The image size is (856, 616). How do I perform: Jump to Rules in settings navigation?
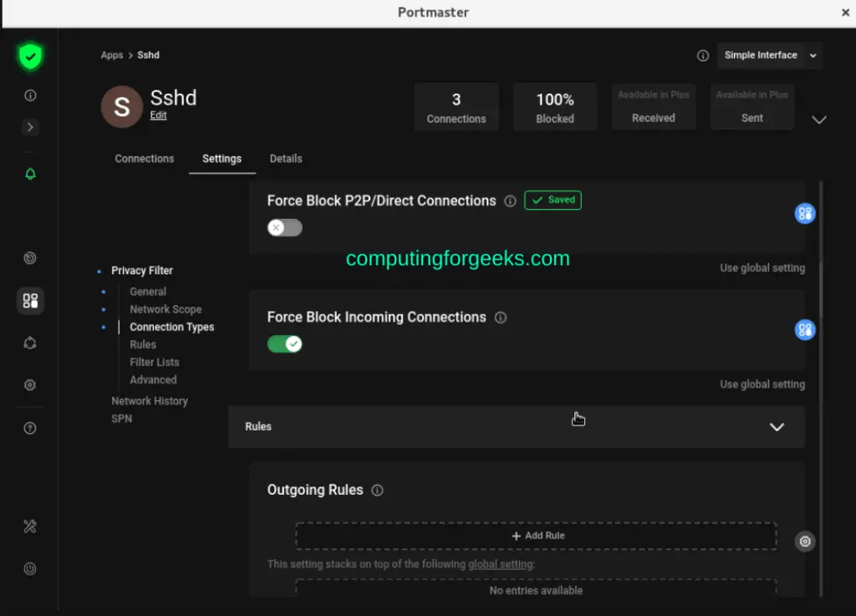tap(143, 345)
